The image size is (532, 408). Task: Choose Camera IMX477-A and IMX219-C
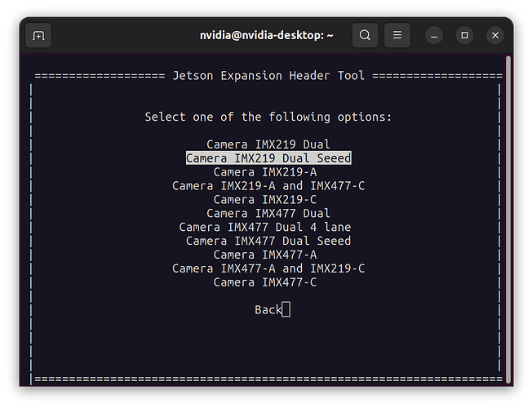click(268, 268)
